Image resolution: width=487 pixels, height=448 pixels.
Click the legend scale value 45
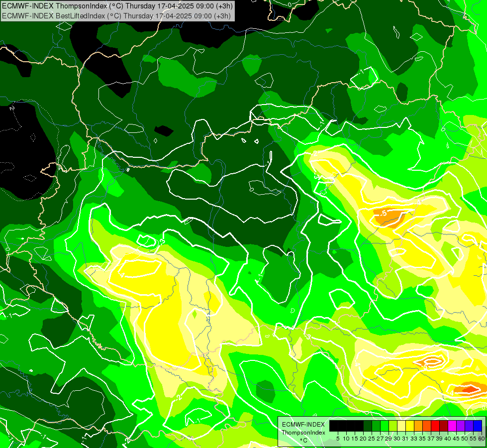pyautogui.click(x=456, y=439)
